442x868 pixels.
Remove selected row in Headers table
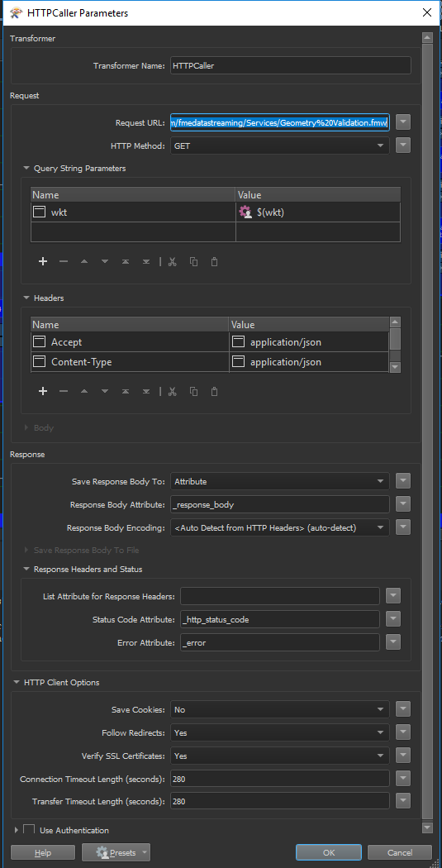click(64, 391)
